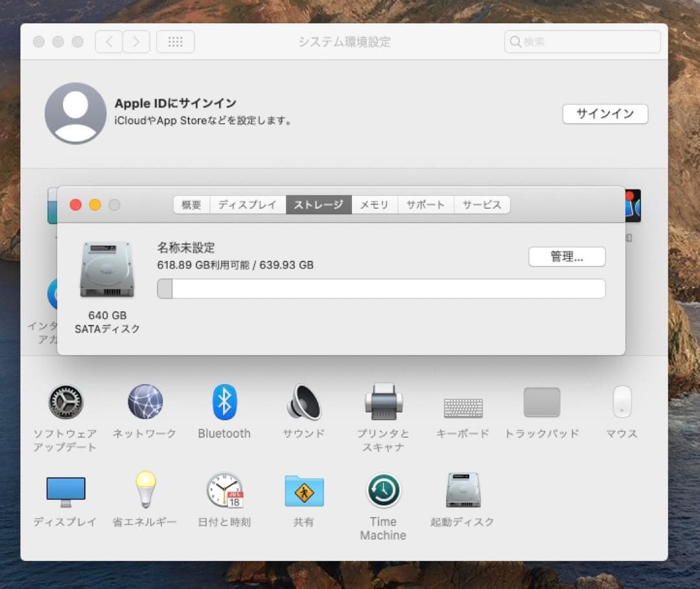Image resolution: width=700 pixels, height=589 pixels.
Task: Open Displays preferences
Action: pos(65,492)
